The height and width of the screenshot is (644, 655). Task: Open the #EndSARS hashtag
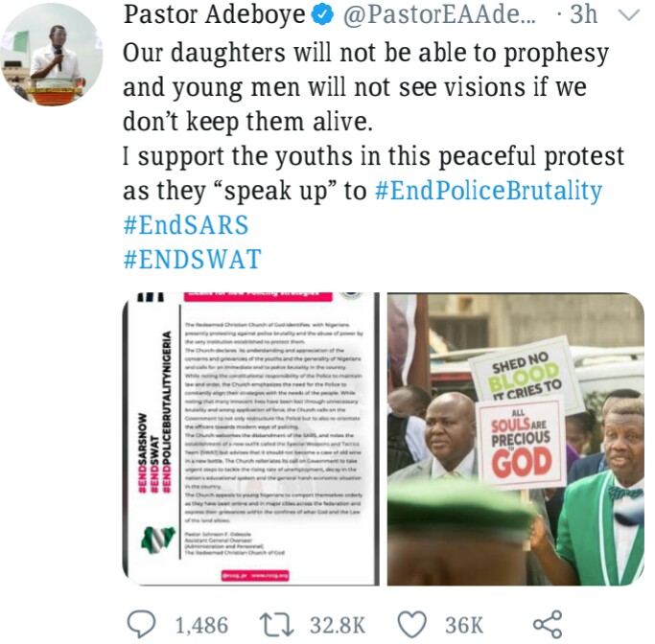[186, 225]
